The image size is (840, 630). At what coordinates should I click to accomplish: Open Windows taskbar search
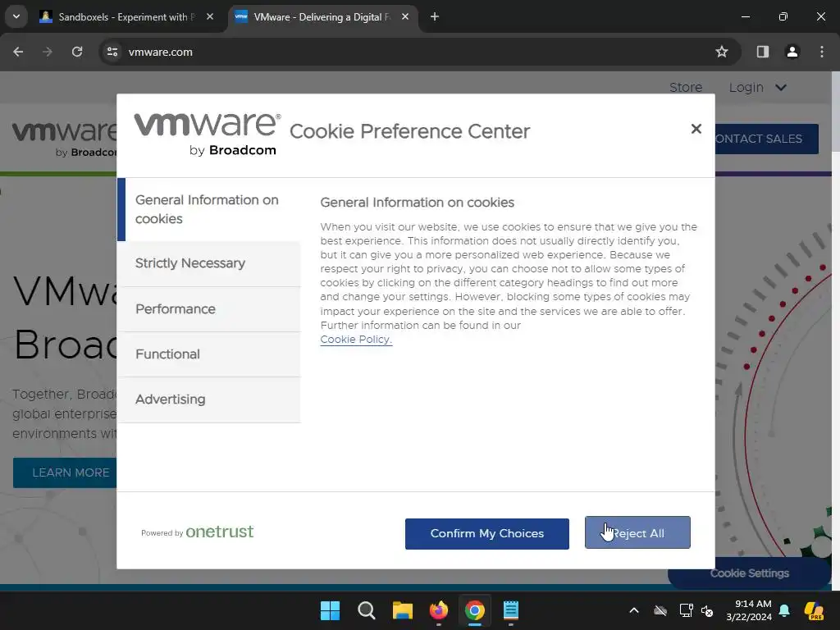367,610
